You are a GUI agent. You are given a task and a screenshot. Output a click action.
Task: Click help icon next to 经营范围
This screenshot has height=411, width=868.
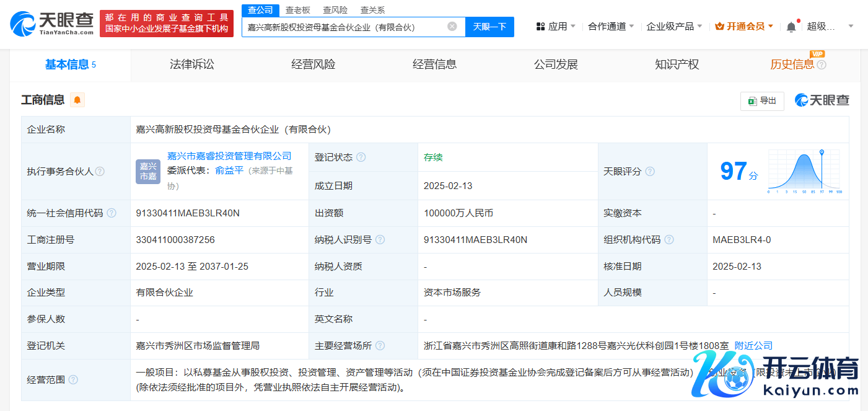coord(73,379)
